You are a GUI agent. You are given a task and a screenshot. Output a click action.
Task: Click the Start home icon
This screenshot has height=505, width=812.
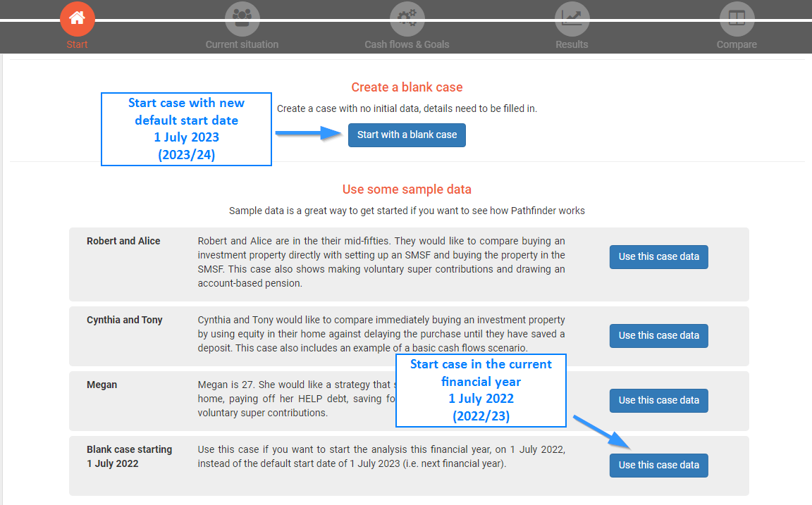(x=78, y=18)
